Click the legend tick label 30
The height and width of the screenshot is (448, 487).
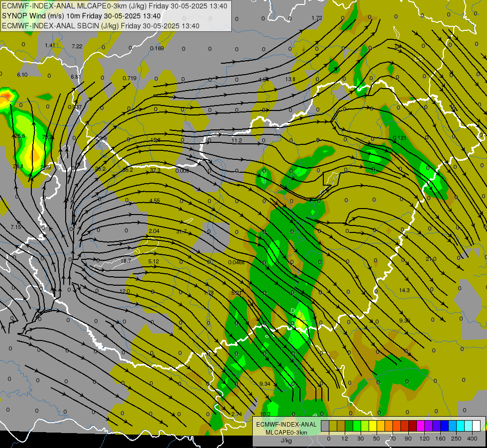360,439
